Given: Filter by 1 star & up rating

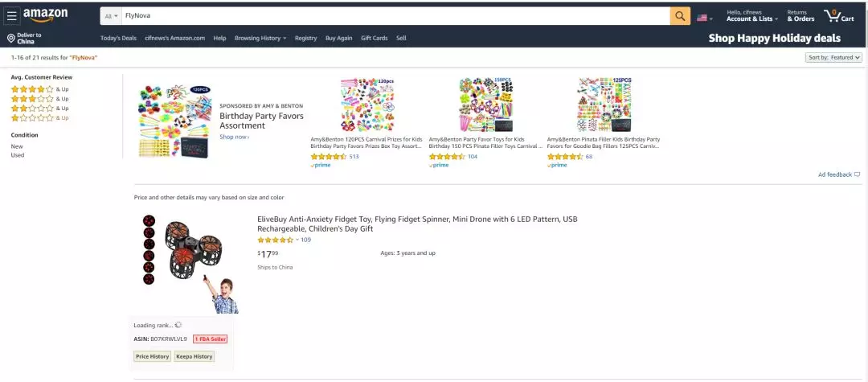Looking at the screenshot, I should 32,118.
